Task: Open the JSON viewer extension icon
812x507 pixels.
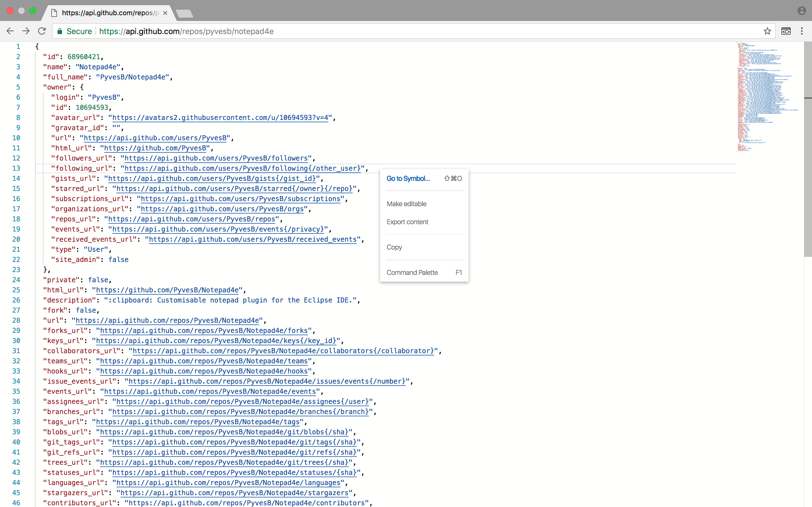Action: [x=786, y=31]
